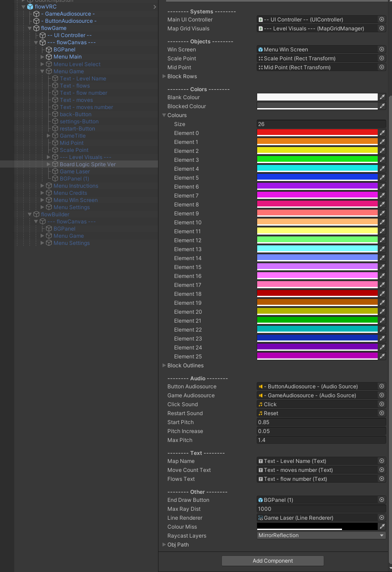The image size is (392, 572).
Task: Expand the Block Rows array
Action: (x=164, y=76)
